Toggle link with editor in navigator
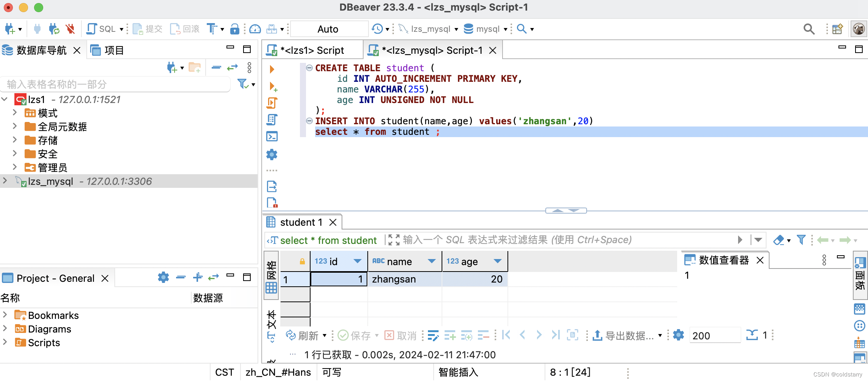Image resolution: width=868 pixels, height=381 pixels. point(232,67)
